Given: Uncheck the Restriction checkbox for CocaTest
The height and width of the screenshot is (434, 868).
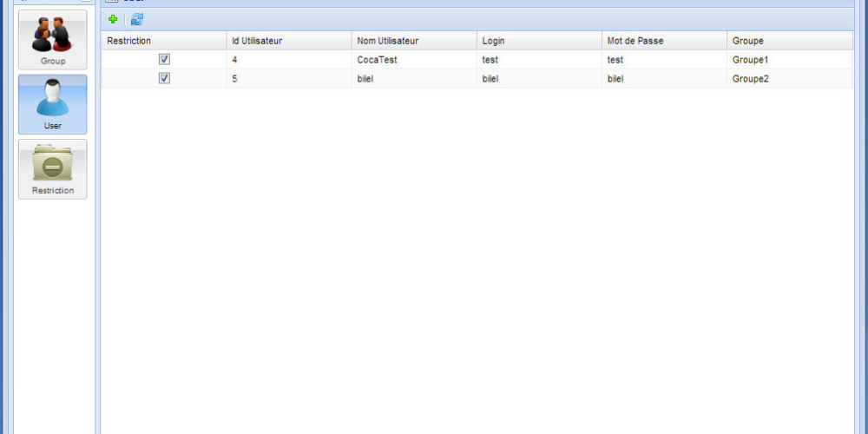Looking at the screenshot, I should point(164,60).
